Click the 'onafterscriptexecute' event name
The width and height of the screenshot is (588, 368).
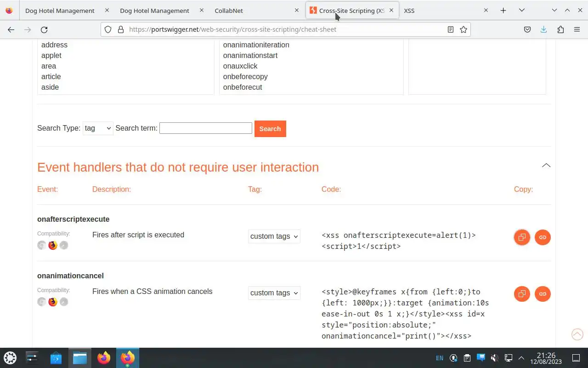click(x=73, y=219)
